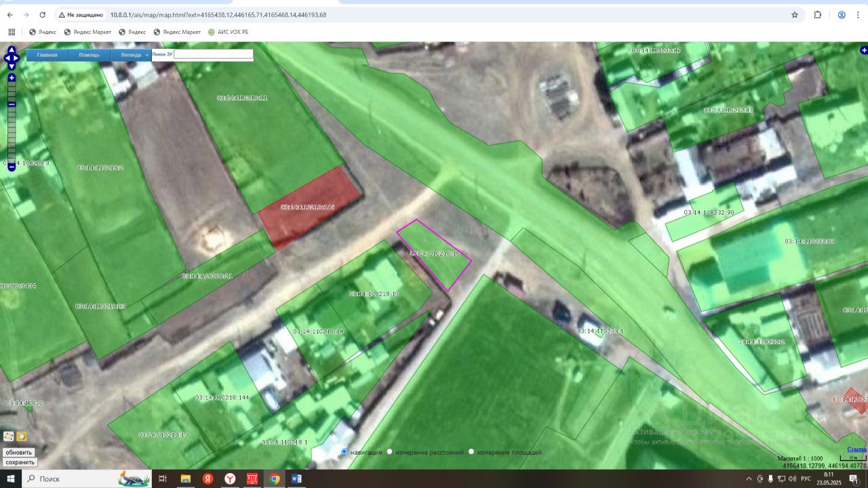Viewport: 868px width, 488px height.
Task: Pan the map west with the left arrow
Action: pos(6,58)
